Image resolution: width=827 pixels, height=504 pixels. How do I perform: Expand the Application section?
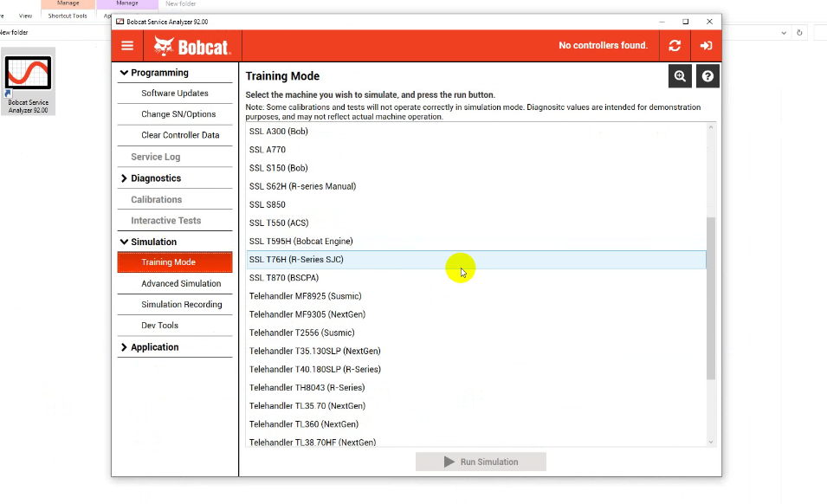[175, 347]
